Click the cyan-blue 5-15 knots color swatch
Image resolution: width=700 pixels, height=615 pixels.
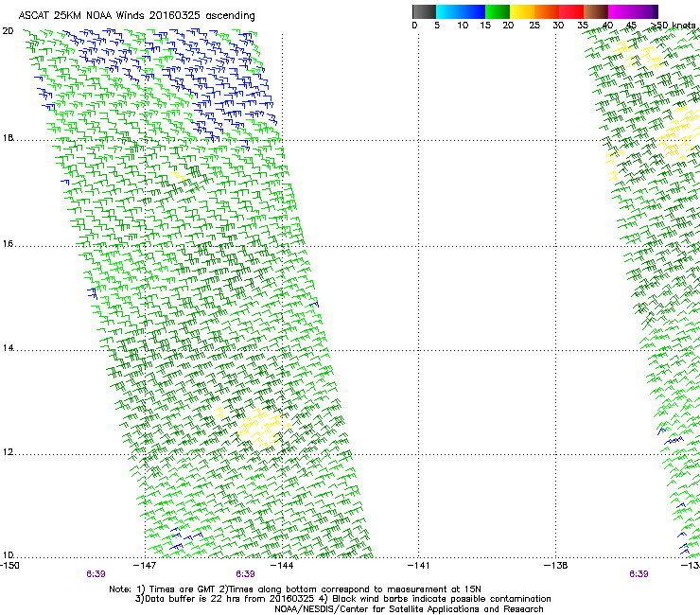point(461,11)
